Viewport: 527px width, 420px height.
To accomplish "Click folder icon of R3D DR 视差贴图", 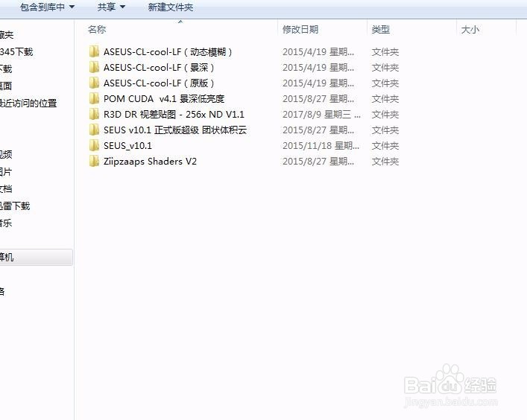I will point(94,114).
